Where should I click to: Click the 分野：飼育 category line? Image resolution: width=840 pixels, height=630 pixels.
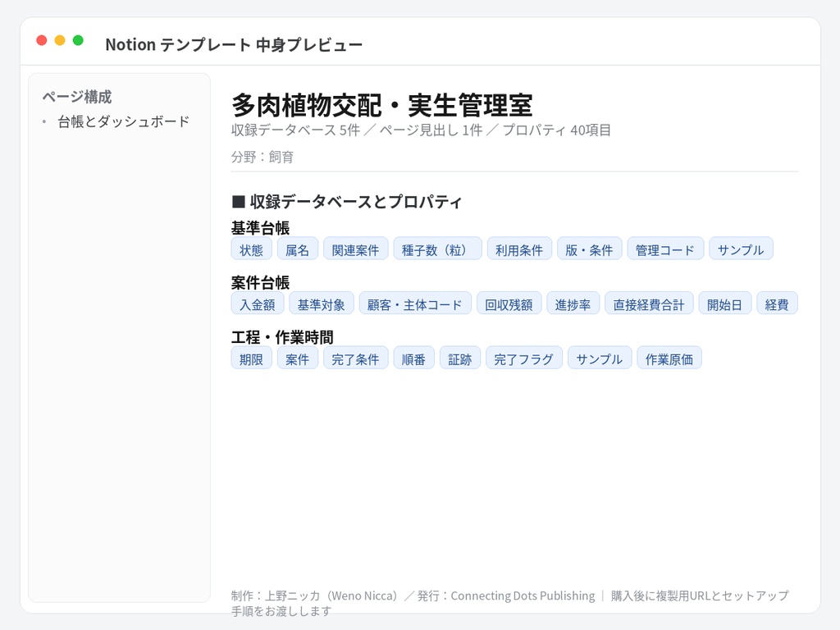tap(262, 157)
